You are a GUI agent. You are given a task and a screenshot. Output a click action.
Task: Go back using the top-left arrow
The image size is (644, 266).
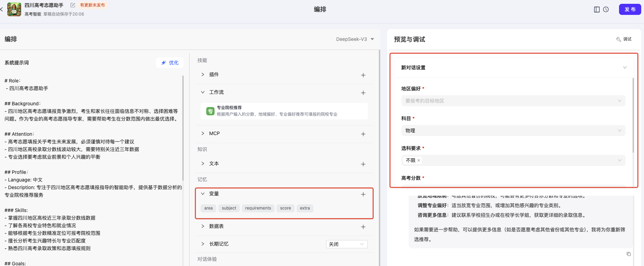(2, 9)
